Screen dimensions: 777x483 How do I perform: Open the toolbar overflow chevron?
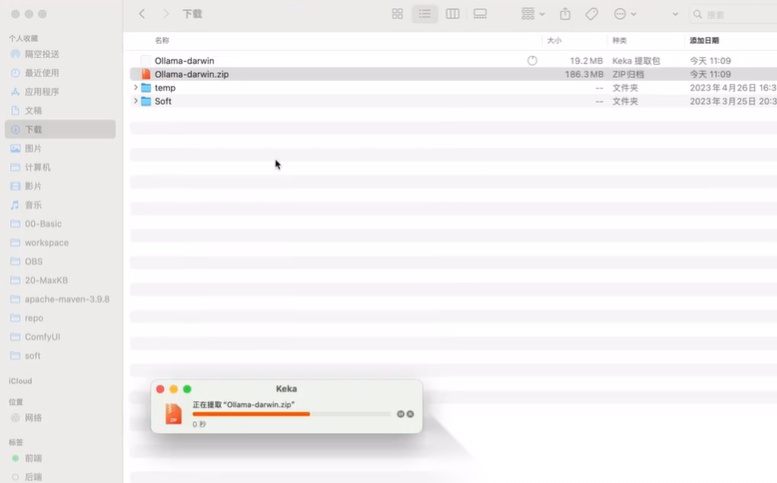[x=675, y=14]
